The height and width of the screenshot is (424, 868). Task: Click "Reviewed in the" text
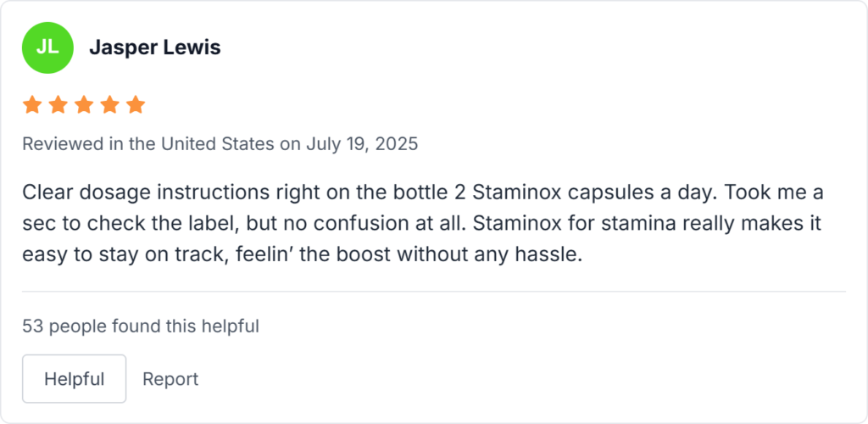pyautogui.click(x=73, y=143)
